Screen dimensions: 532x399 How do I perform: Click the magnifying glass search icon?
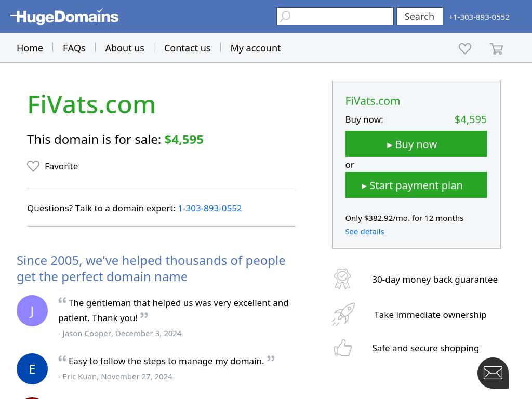[285, 17]
